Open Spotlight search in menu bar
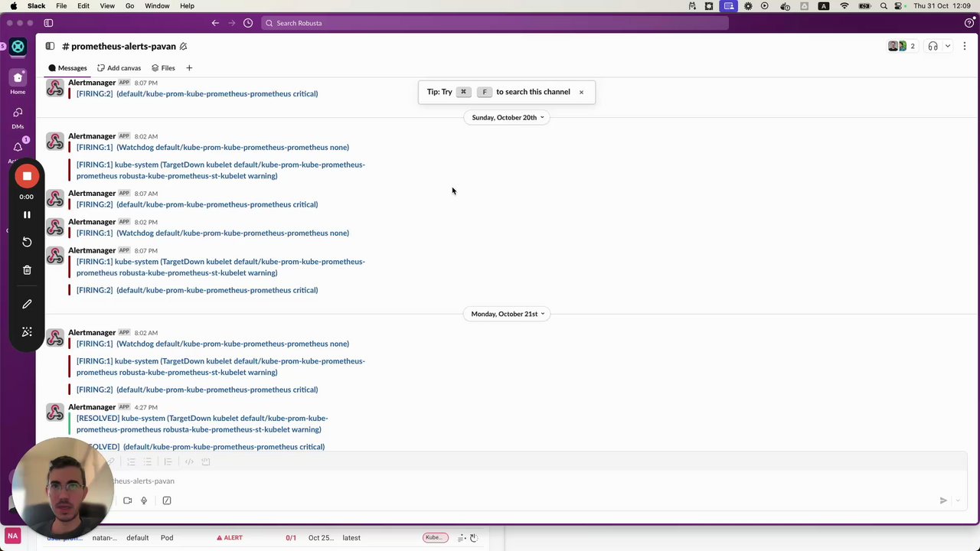Viewport: 980px width, 551px height. tap(884, 6)
